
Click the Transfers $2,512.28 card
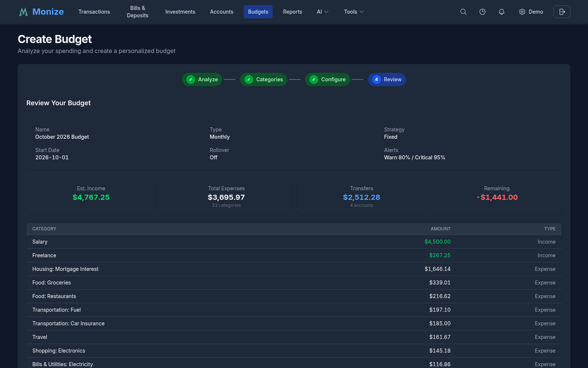click(362, 197)
